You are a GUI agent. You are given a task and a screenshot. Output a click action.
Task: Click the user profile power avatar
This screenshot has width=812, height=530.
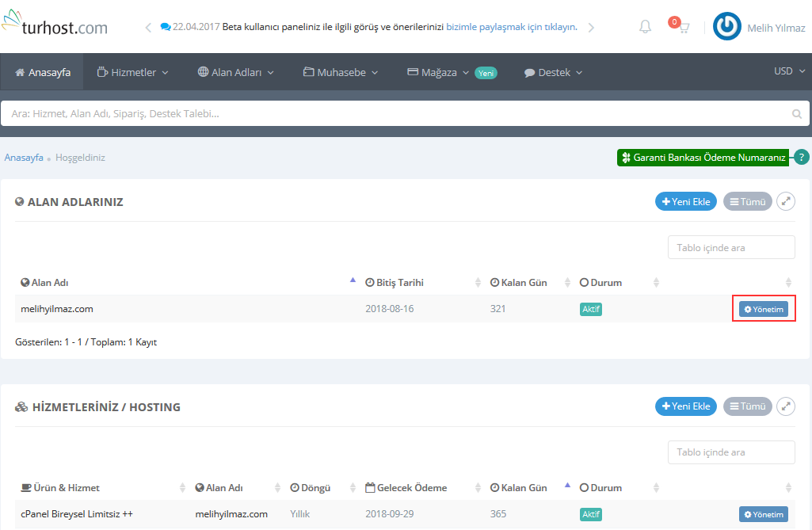click(726, 27)
